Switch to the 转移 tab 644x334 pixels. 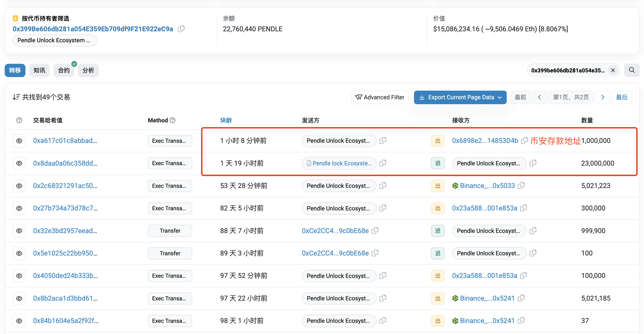click(15, 70)
